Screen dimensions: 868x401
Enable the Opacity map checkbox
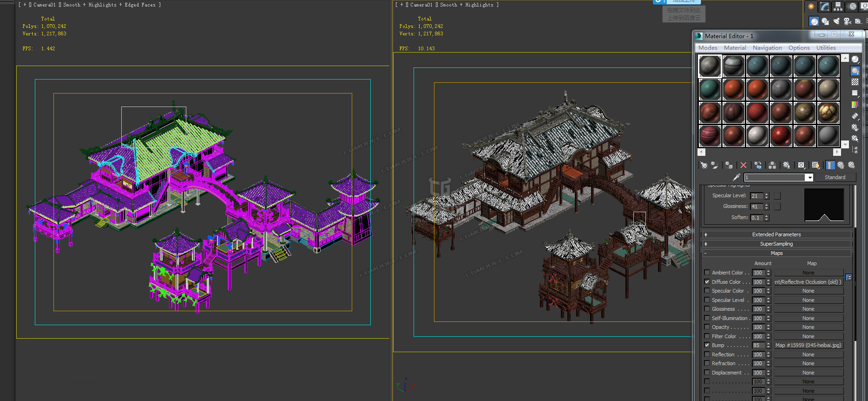point(707,327)
